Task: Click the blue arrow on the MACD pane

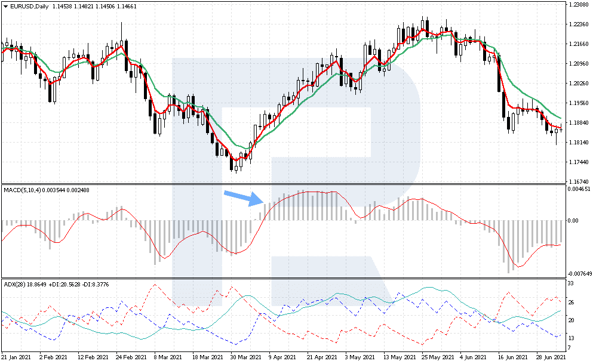Action: [x=243, y=198]
